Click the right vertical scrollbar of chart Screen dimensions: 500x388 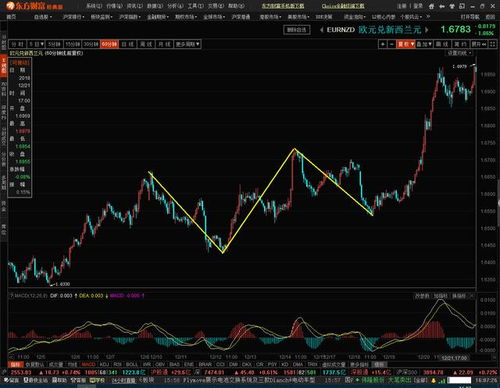[x=498, y=203]
